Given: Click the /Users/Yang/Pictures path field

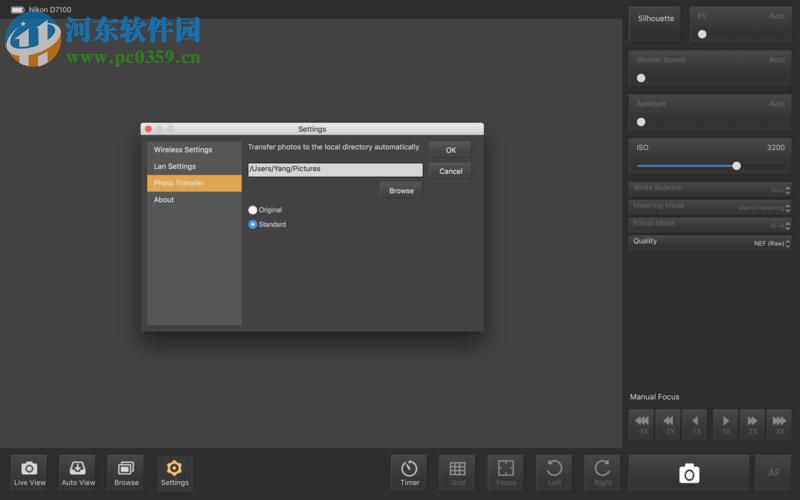Looking at the screenshot, I should tap(335, 169).
